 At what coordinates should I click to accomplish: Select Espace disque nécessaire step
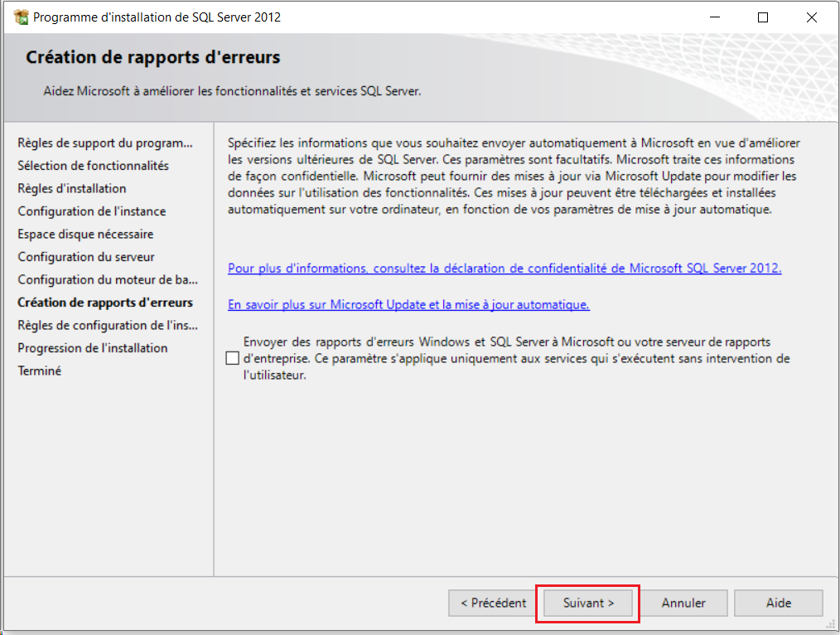click(x=85, y=234)
